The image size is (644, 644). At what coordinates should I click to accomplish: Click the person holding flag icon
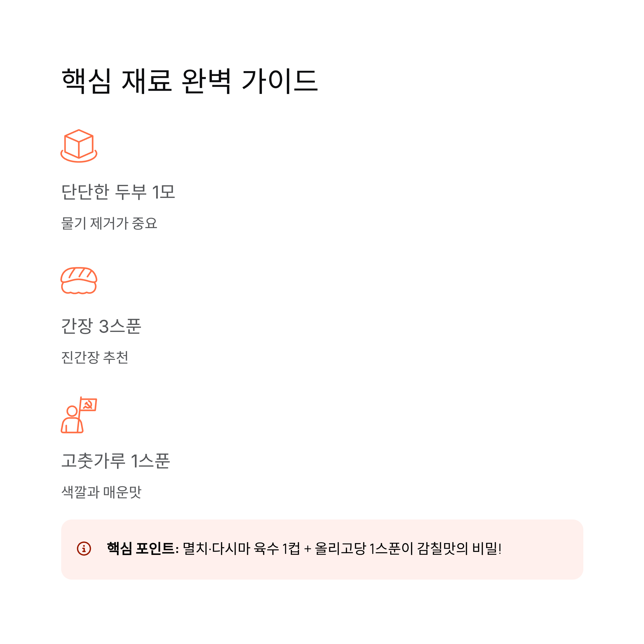[x=79, y=415]
